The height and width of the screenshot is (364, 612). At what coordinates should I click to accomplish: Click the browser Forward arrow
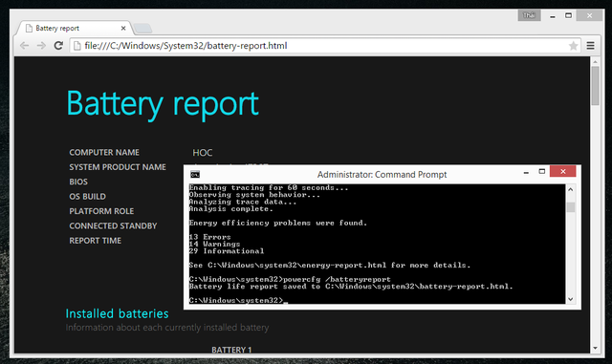tap(41, 46)
